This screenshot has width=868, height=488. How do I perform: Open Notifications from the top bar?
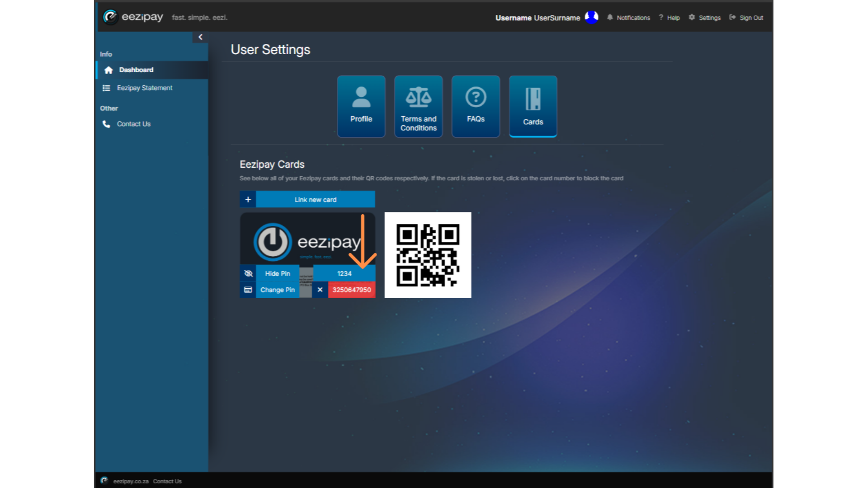click(628, 18)
